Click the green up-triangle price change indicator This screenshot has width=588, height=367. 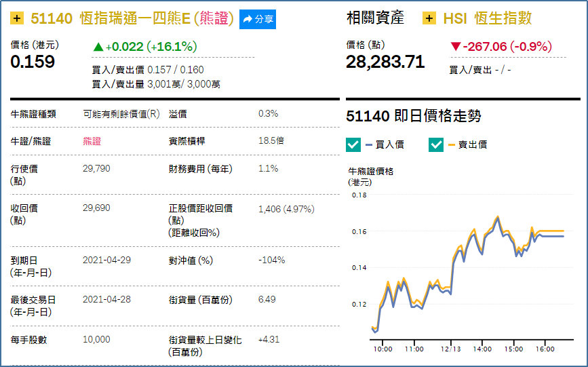click(x=98, y=47)
